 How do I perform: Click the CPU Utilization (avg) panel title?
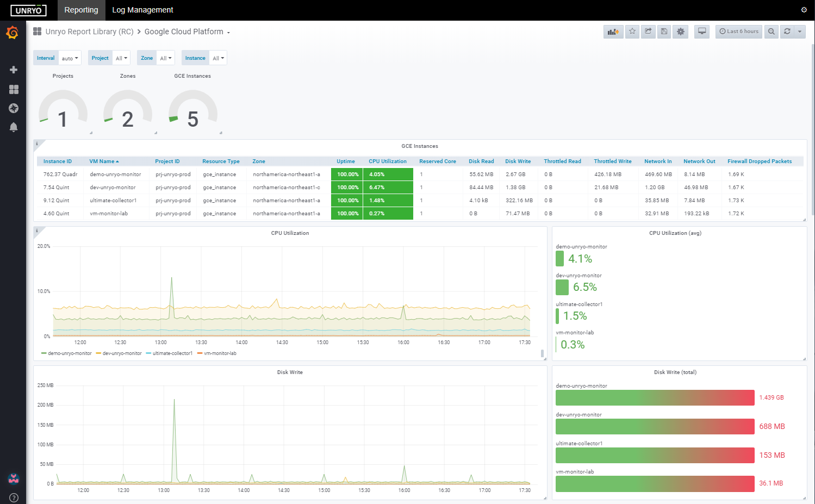(675, 233)
